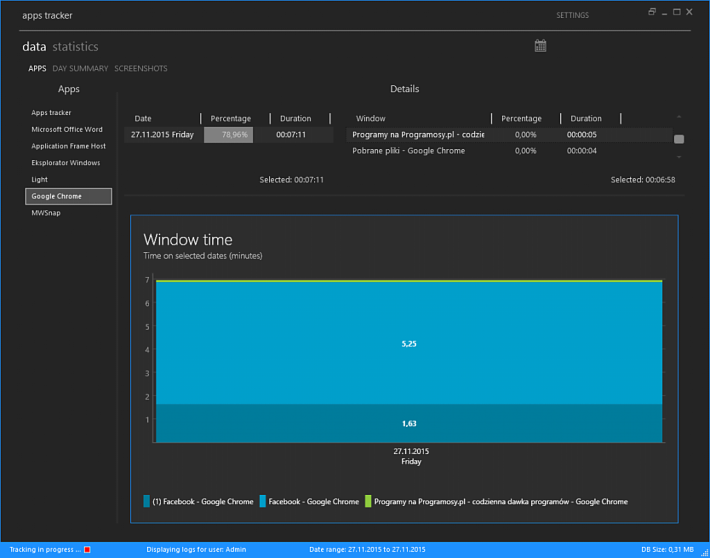Sort by the Date column header

coord(143,119)
